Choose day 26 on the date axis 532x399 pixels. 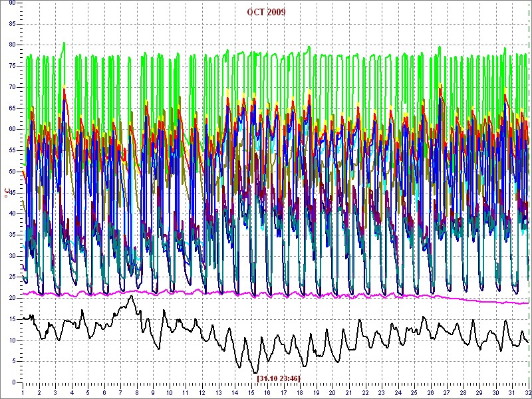tap(430, 392)
